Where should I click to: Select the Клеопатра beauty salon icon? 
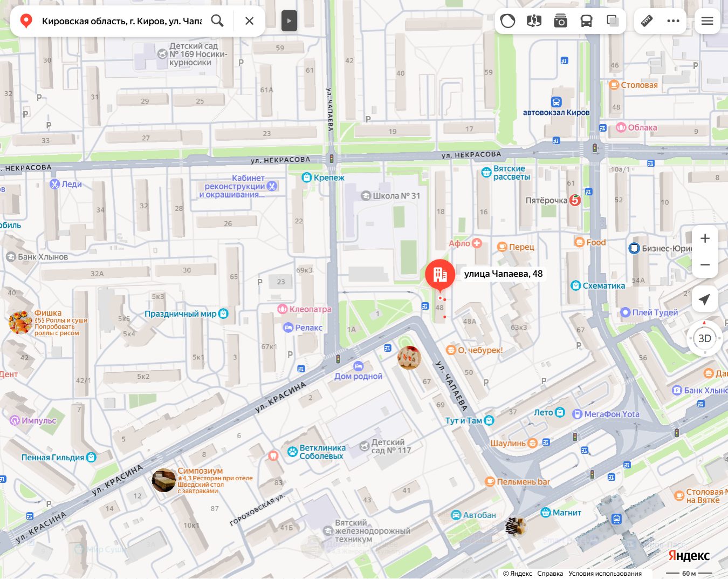pyautogui.click(x=282, y=309)
